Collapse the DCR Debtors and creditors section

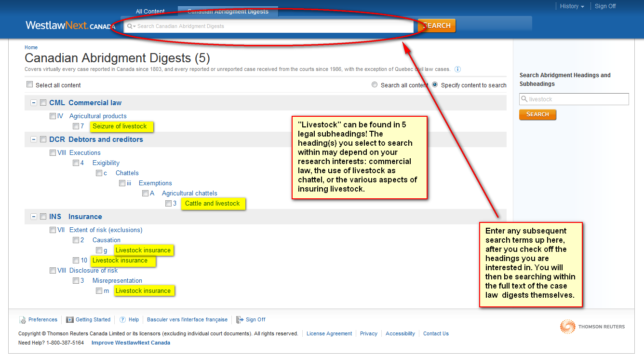(34, 139)
